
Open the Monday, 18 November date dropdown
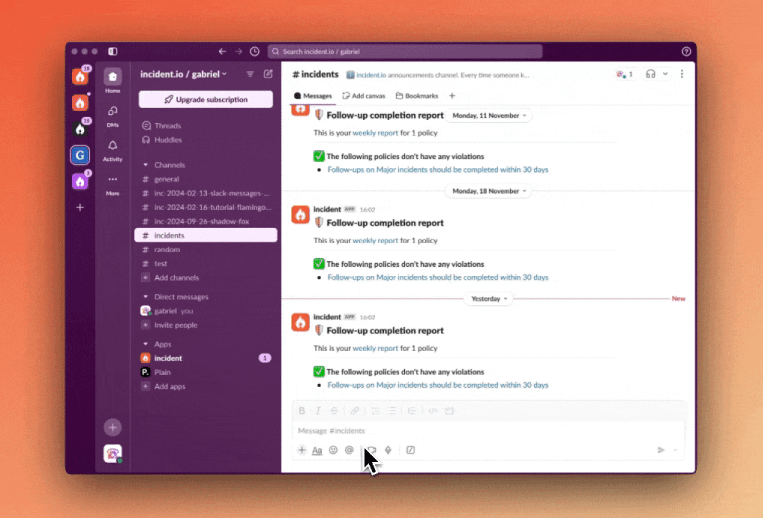[489, 191]
